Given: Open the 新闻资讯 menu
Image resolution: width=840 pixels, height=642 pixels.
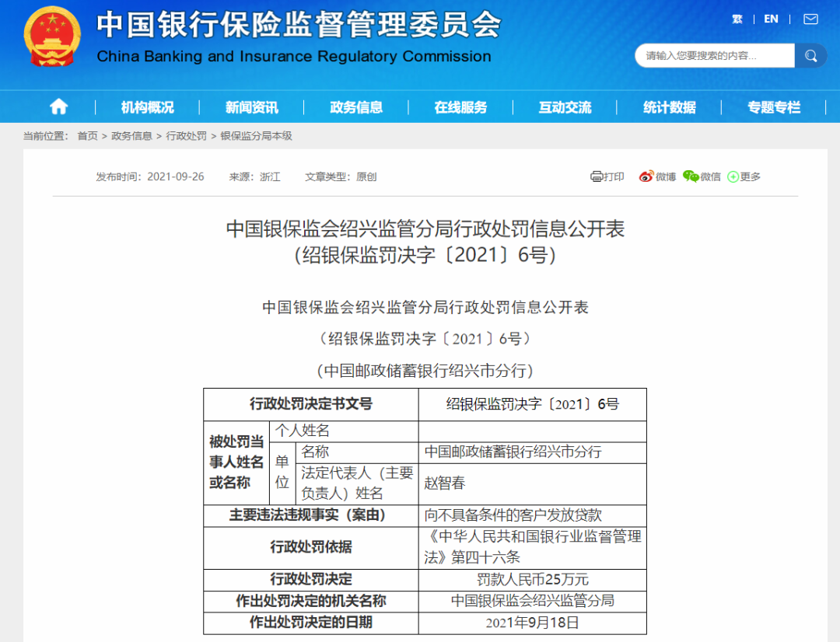Looking at the screenshot, I should (x=252, y=107).
